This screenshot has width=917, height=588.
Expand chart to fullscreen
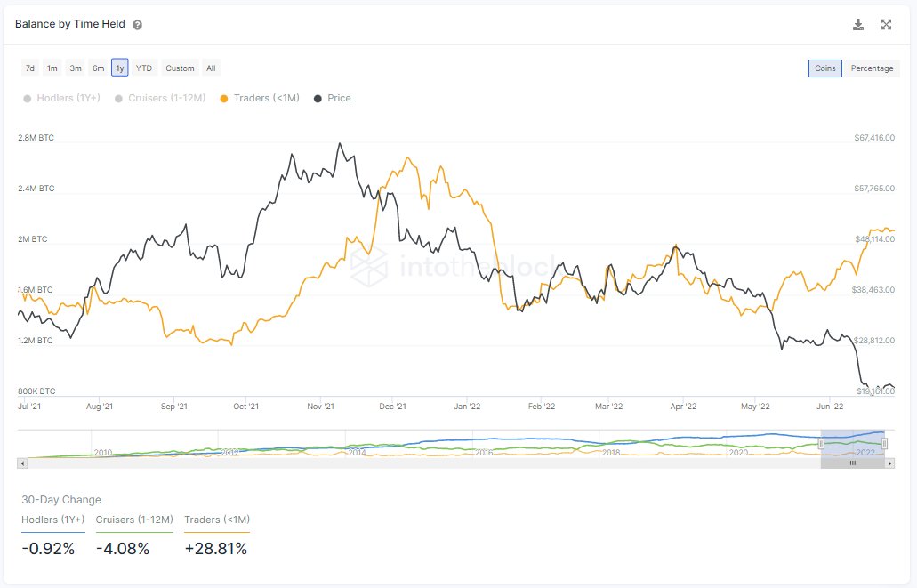pyautogui.click(x=886, y=25)
